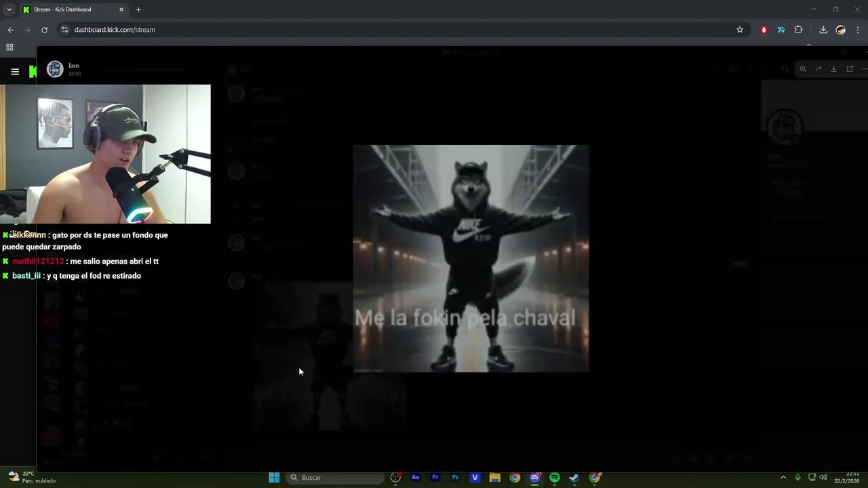Viewport: 868px width, 488px height.
Task: Open the Chrome apps grid shortcut
Action: click(x=9, y=47)
